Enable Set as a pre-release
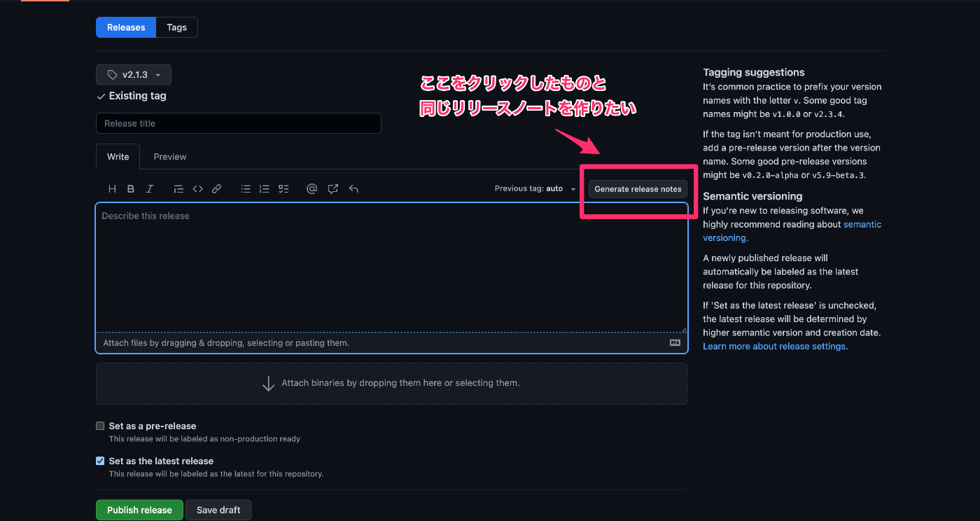 click(100, 425)
